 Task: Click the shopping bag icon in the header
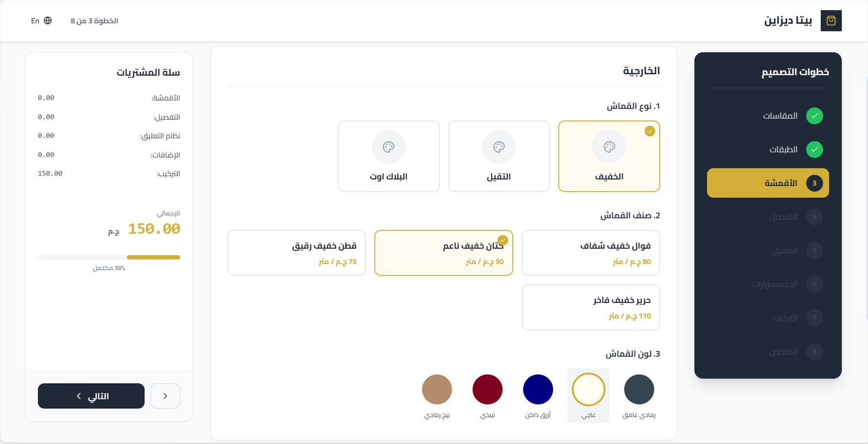(831, 21)
